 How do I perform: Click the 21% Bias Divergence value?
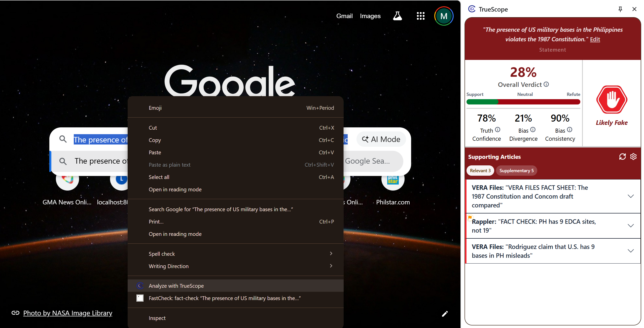tap(523, 118)
